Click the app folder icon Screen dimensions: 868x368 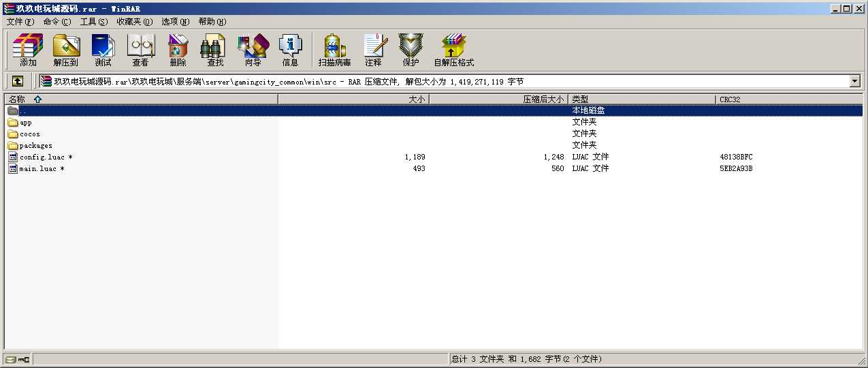tap(13, 123)
